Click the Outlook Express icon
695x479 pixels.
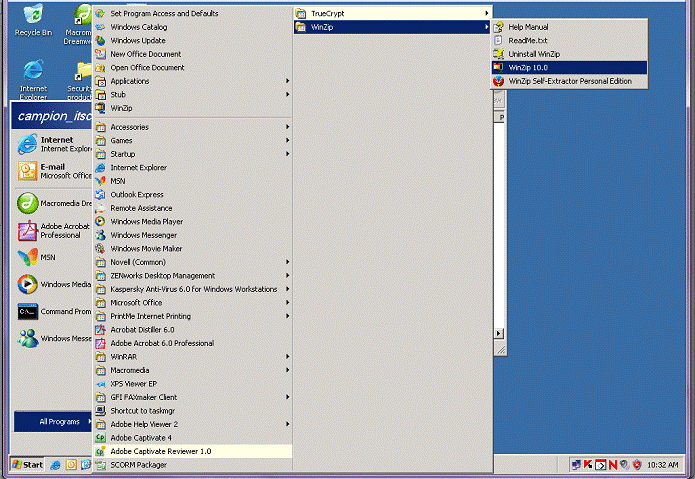(101, 195)
